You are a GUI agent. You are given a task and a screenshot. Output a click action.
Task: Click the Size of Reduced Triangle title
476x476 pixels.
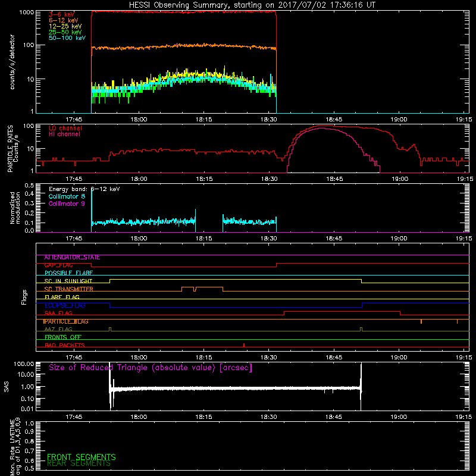151,368
